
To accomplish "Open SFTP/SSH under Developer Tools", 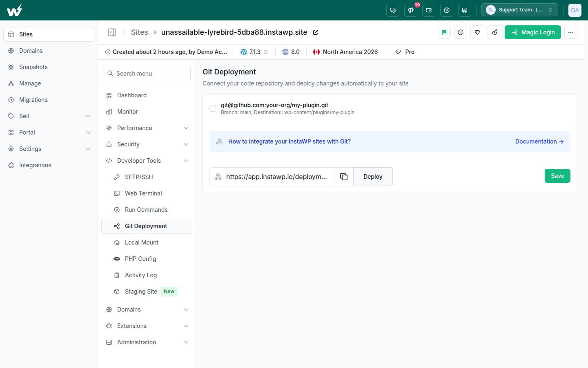I will pyautogui.click(x=147, y=177).
